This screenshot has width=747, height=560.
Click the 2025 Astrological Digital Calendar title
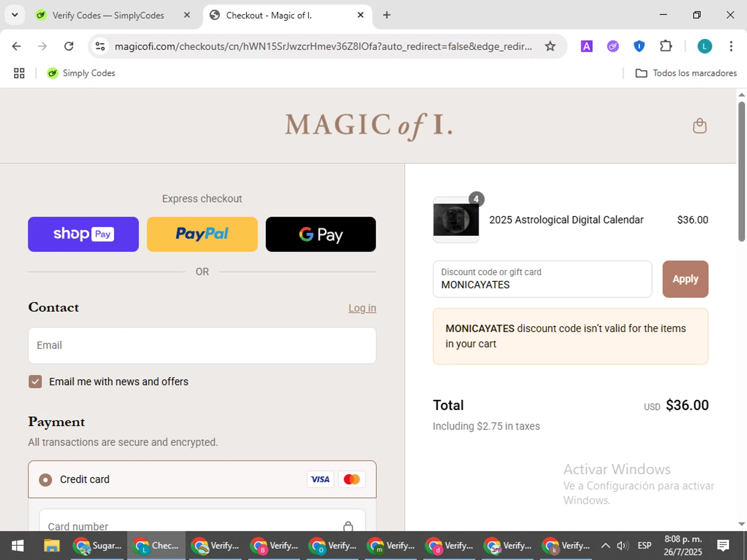point(566,220)
